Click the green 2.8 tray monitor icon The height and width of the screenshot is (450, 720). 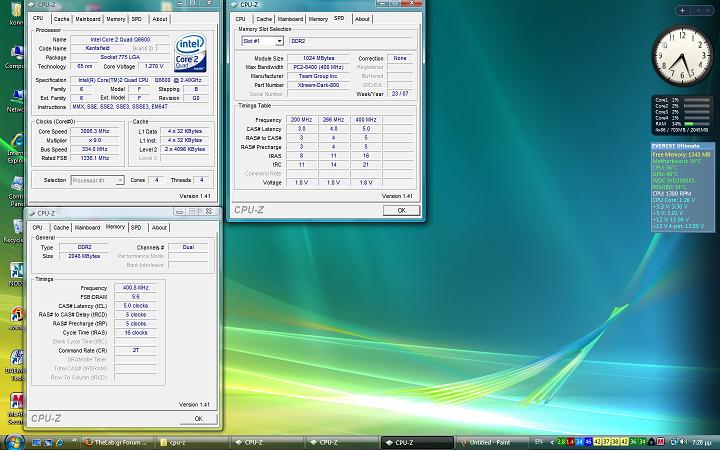(561, 442)
